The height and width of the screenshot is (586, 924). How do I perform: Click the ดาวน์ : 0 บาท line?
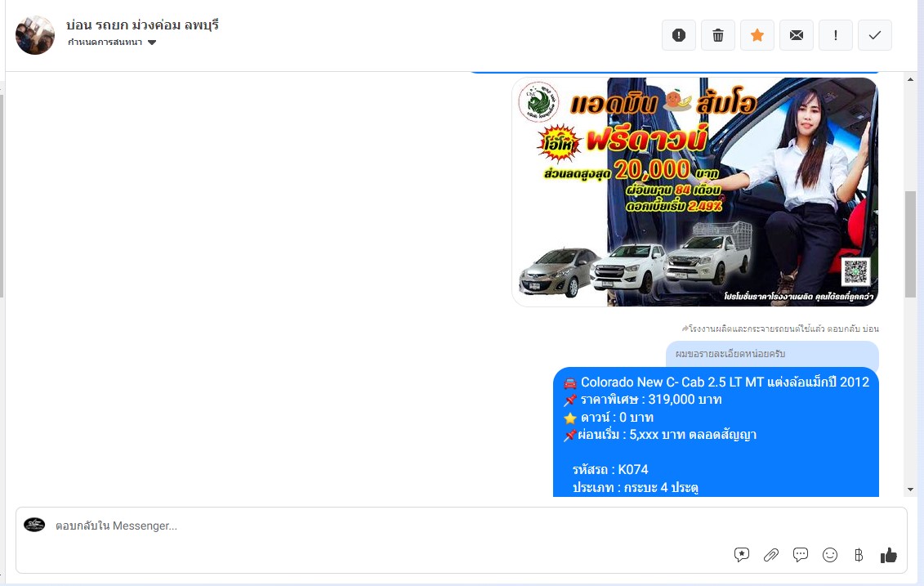(x=608, y=418)
